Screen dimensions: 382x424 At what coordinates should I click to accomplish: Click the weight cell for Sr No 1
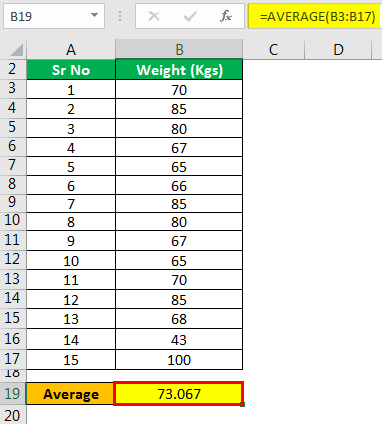(x=179, y=89)
